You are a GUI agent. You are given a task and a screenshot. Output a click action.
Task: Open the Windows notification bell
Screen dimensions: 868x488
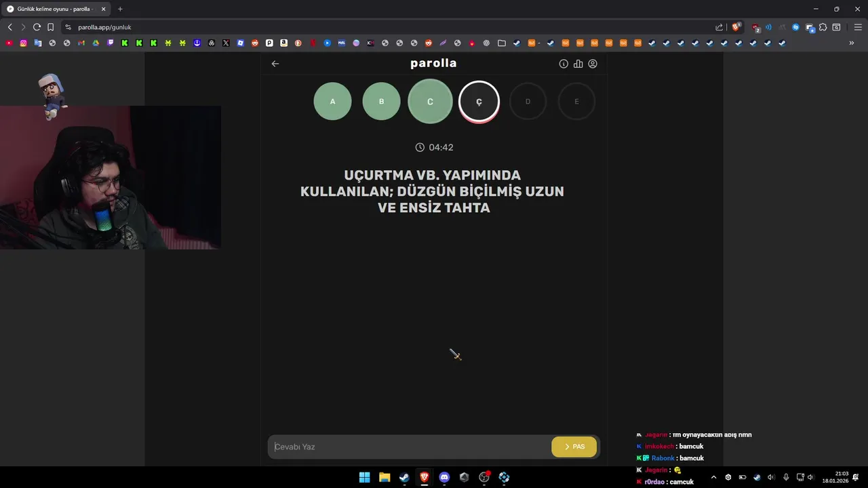pos(856,477)
